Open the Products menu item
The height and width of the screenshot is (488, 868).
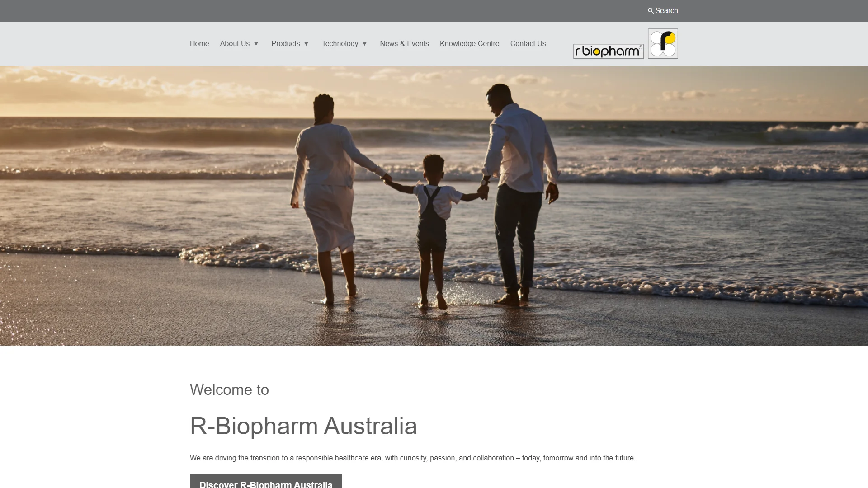pos(285,44)
